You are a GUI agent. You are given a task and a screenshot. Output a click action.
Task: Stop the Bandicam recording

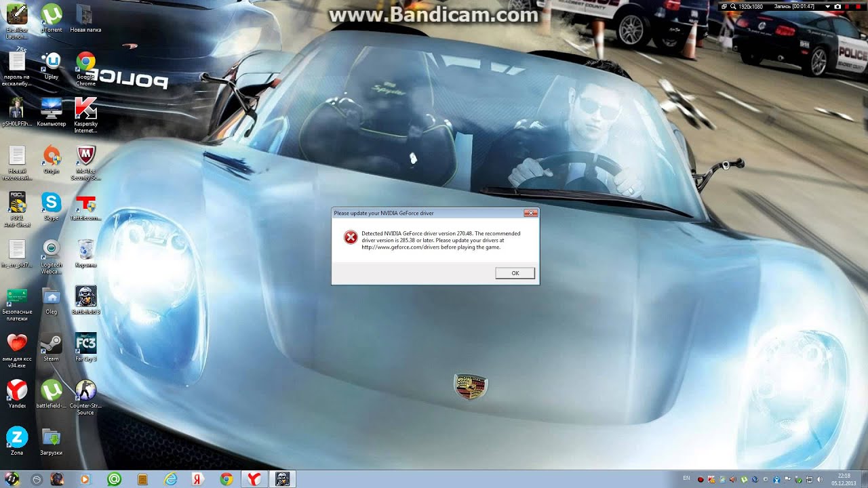click(x=859, y=6)
